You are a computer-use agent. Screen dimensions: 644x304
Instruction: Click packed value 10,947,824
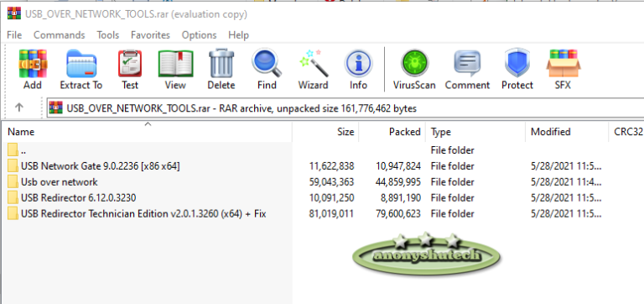click(398, 166)
